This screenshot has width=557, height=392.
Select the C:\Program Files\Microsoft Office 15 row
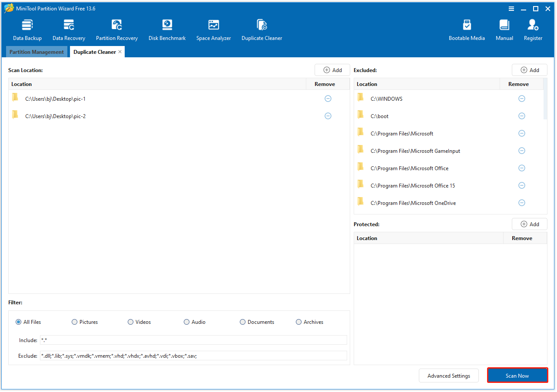[449, 185]
